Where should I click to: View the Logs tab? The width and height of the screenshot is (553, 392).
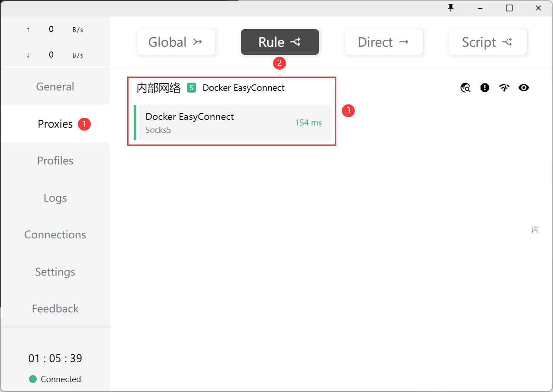coord(55,198)
